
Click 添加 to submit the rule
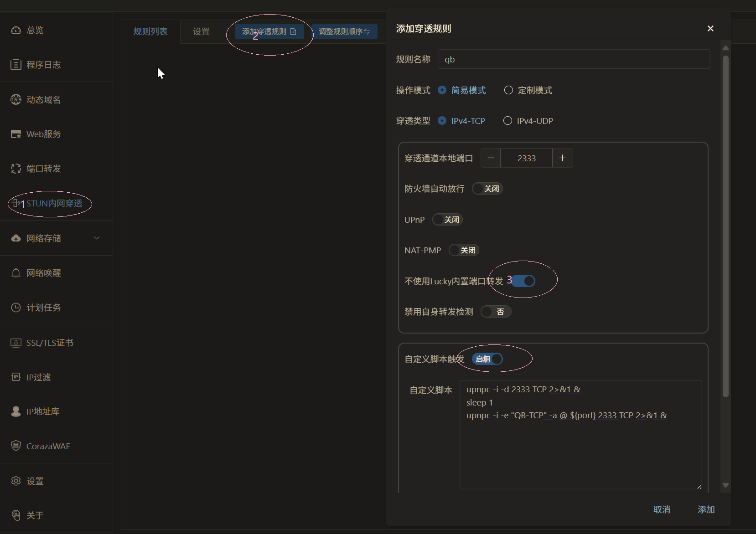[706, 509]
